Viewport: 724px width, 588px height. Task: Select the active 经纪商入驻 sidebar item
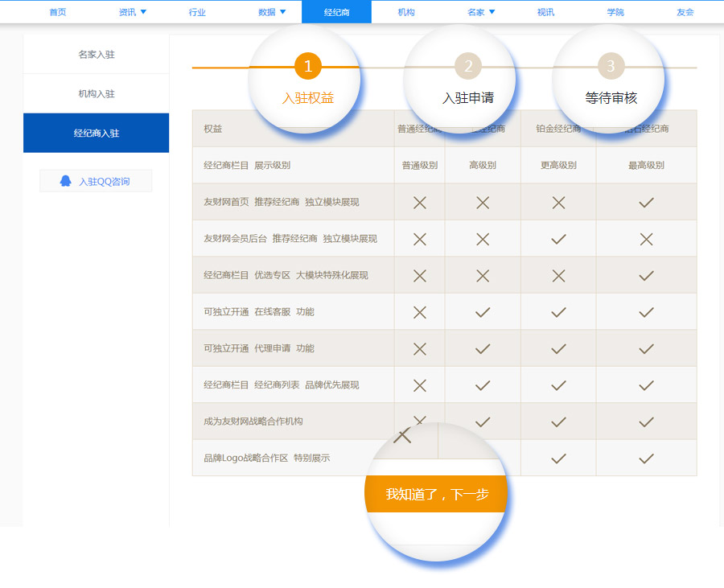pos(97,133)
